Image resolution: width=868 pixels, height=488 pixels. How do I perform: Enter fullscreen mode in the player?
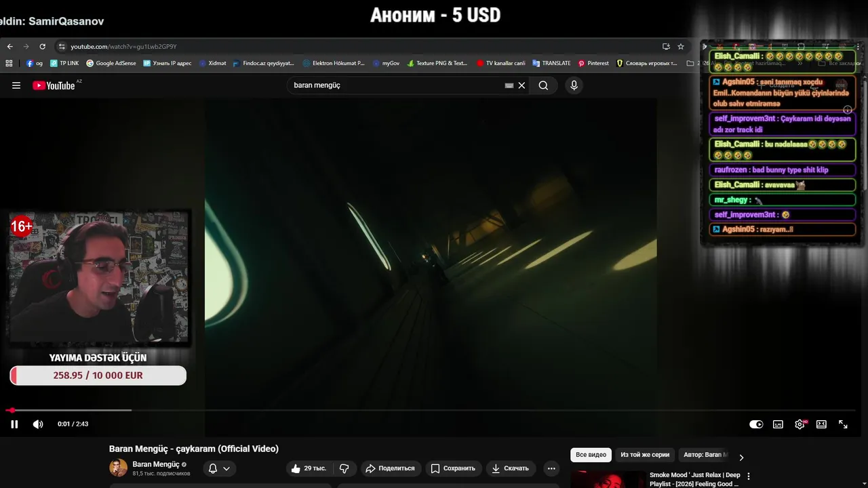click(x=843, y=424)
